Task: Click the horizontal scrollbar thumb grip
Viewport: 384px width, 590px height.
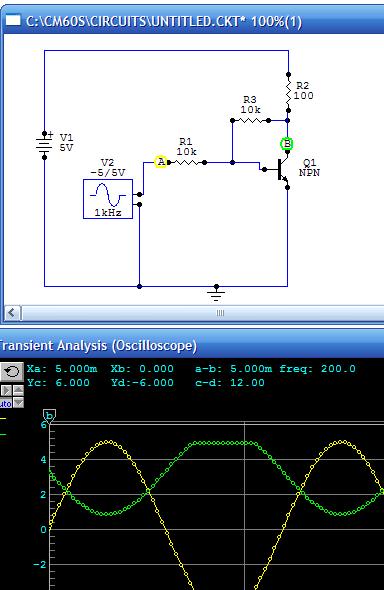Action: 220,313
